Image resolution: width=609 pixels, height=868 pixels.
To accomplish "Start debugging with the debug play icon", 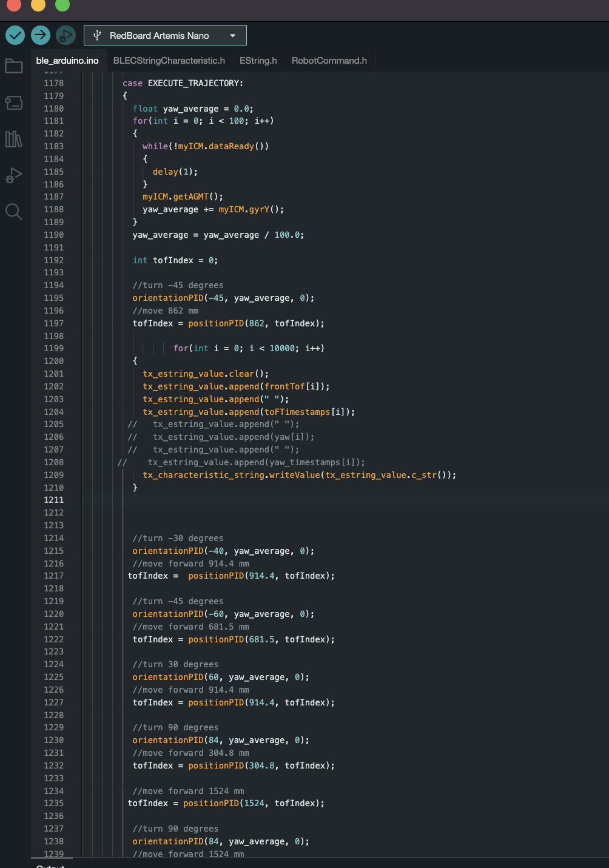I will click(x=66, y=35).
